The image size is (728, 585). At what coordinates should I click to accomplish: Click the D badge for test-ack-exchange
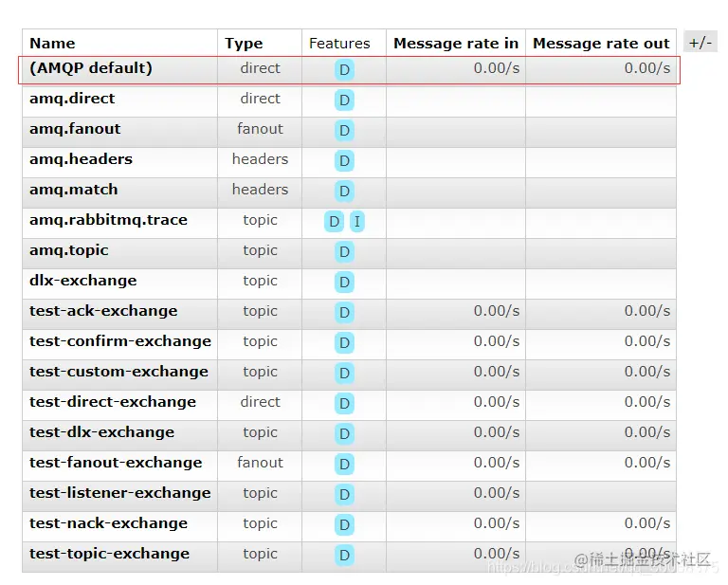click(344, 313)
